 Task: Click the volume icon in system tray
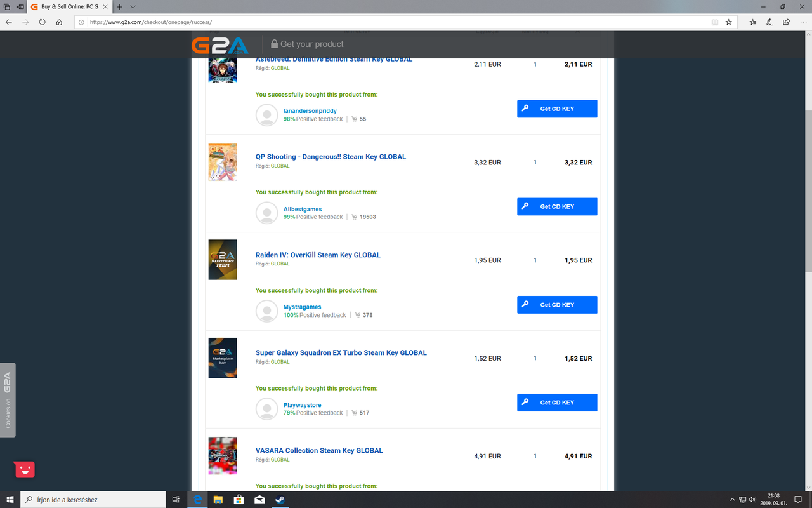[x=752, y=500]
